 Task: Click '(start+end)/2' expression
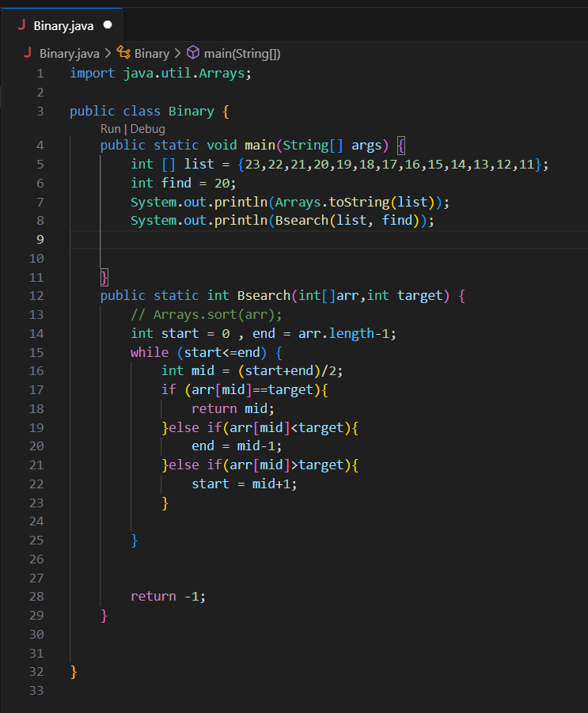tap(286, 371)
